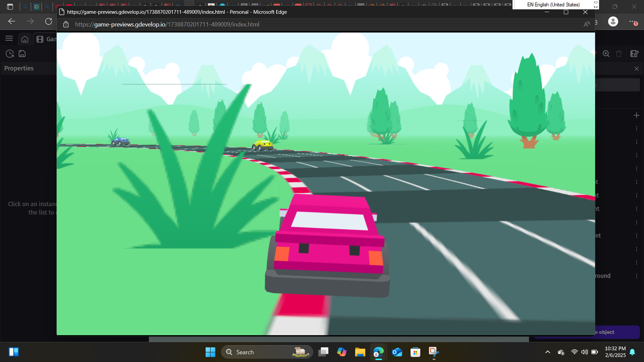Open the Edge profile avatar
This screenshot has width=644, height=362.
coord(613,21)
